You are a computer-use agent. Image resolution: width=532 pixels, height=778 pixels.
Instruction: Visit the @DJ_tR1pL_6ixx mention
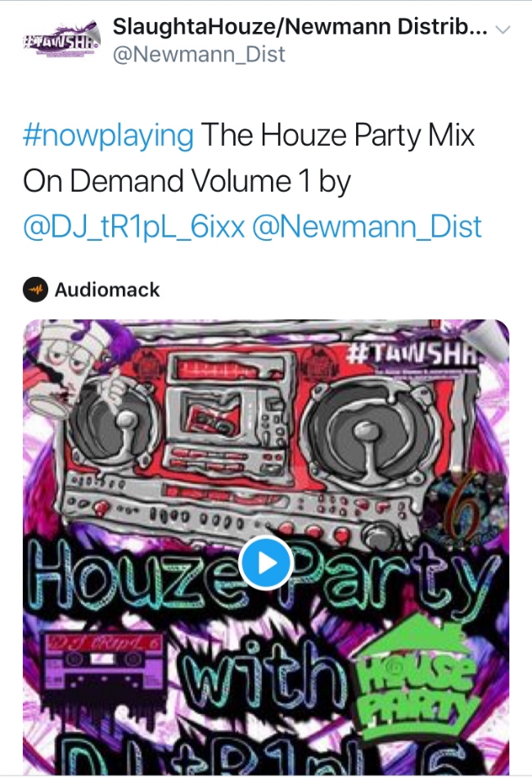click(x=134, y=227)
